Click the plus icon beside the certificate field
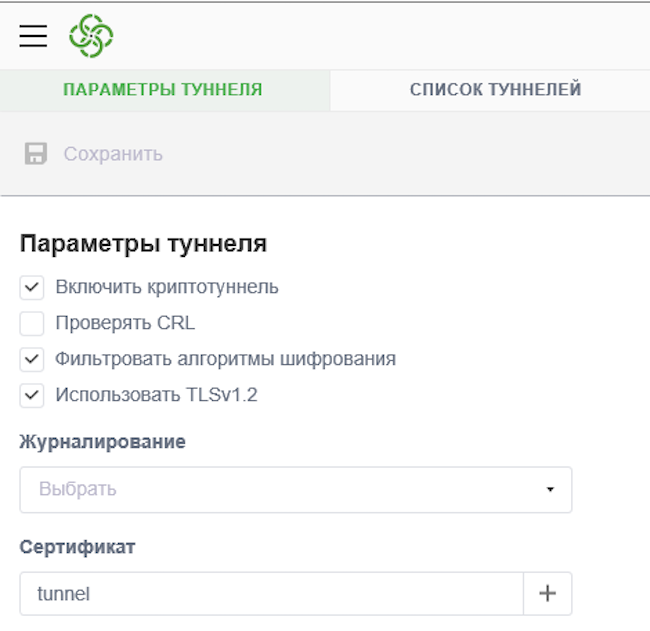The height and width of the screenshot is (631, 650). [x=547, y=593]
